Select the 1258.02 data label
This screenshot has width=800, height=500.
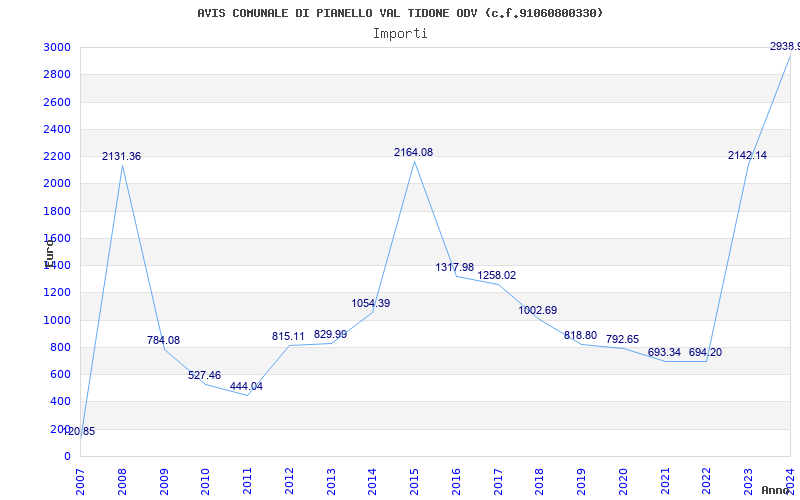496,276
